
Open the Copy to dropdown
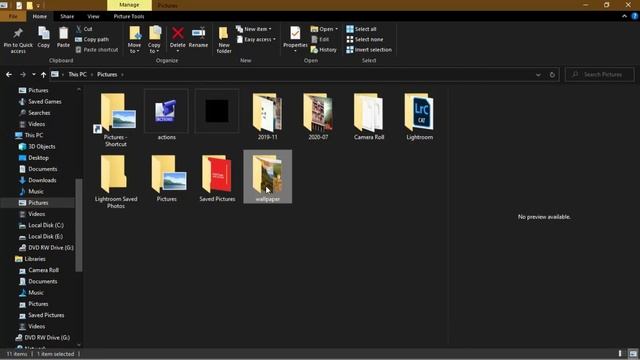pos(154,40)
